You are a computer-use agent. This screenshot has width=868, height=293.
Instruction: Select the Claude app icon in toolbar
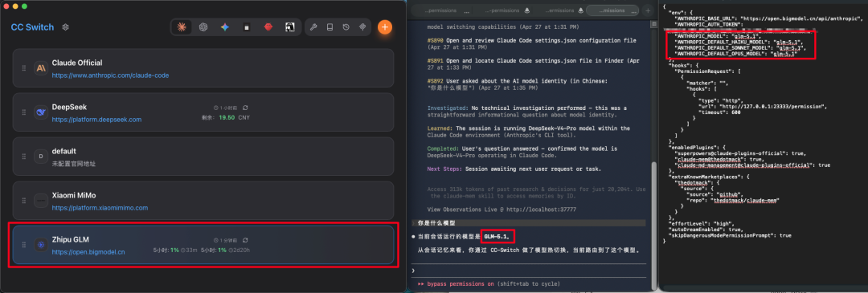[181, 26]
